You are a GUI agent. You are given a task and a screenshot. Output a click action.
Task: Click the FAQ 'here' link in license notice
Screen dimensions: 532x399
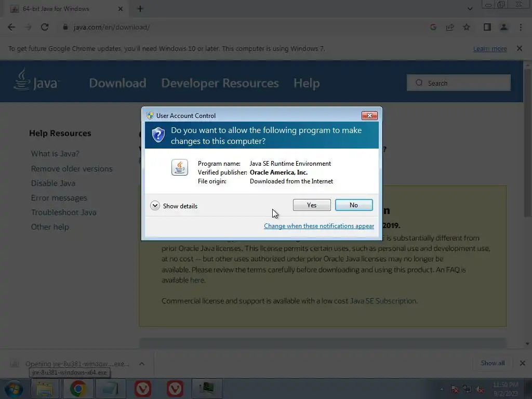pos(197,280)
